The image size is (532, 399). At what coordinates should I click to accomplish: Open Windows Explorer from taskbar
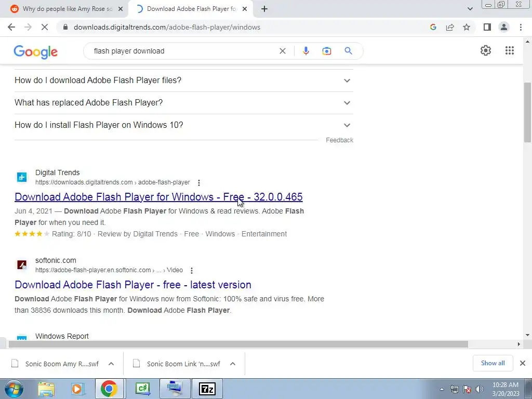pos(46,389)
